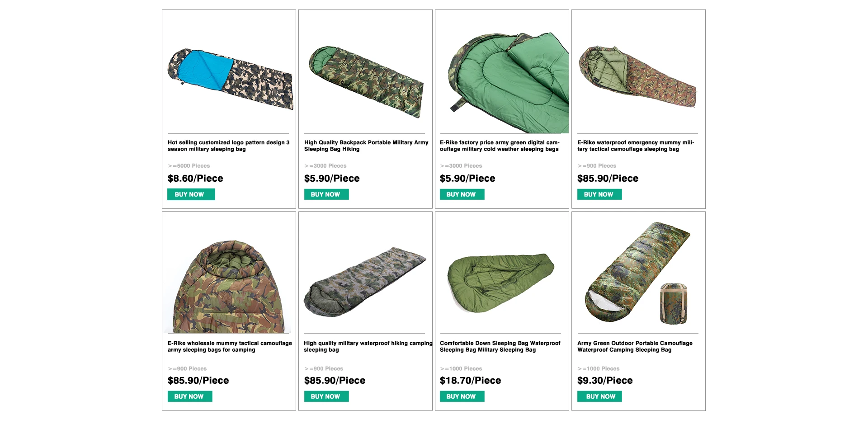Click Buy Now for $18.70 down sleeping bag
This screenshot has width=868, height=429.
click(462, 396)
